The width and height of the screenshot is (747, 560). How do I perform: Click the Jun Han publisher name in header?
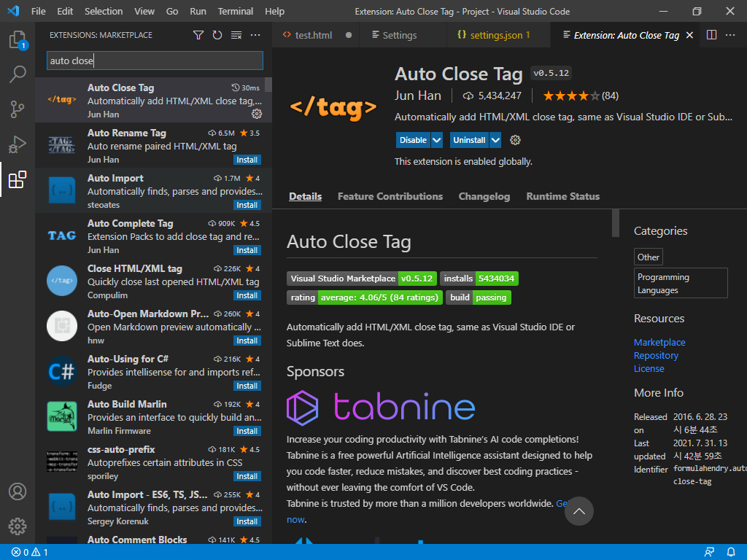click(x=418, y=96)
